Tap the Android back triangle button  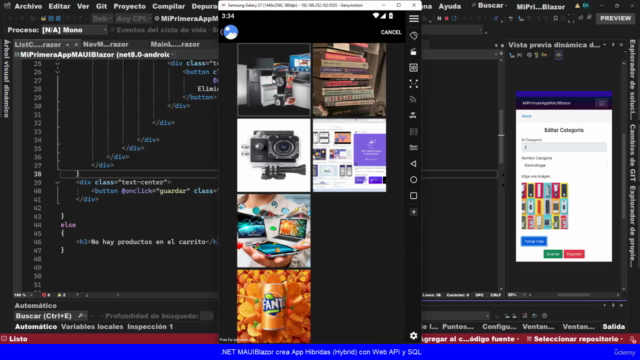coord(413,164)
